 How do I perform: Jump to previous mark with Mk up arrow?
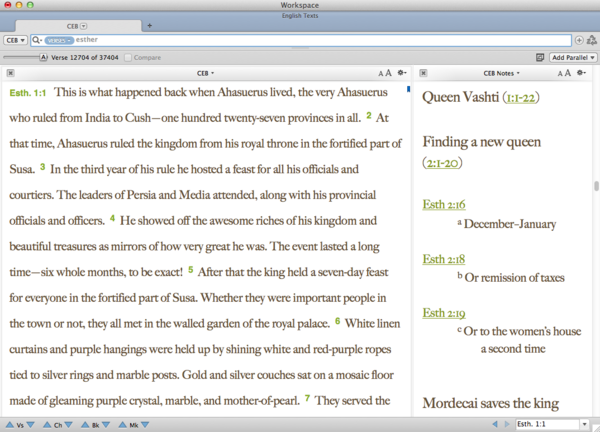[122, 425]
